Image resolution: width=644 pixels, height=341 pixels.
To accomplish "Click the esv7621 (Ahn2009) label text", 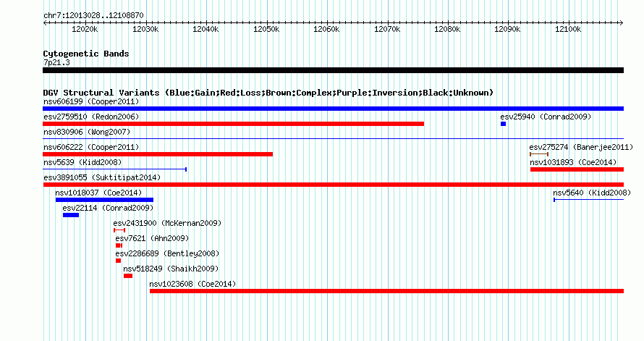I will [153, 238].
